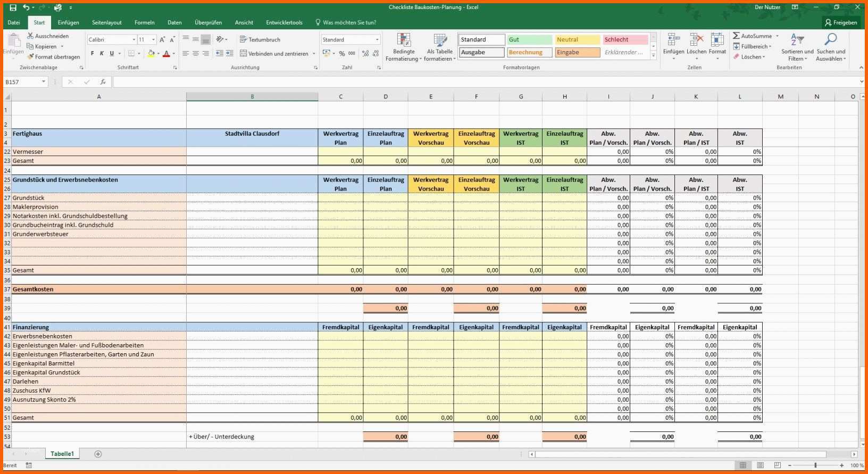This screenshot has height=474, width=868.
Task: Toggle italic K formatting
Action: (102, 53)
